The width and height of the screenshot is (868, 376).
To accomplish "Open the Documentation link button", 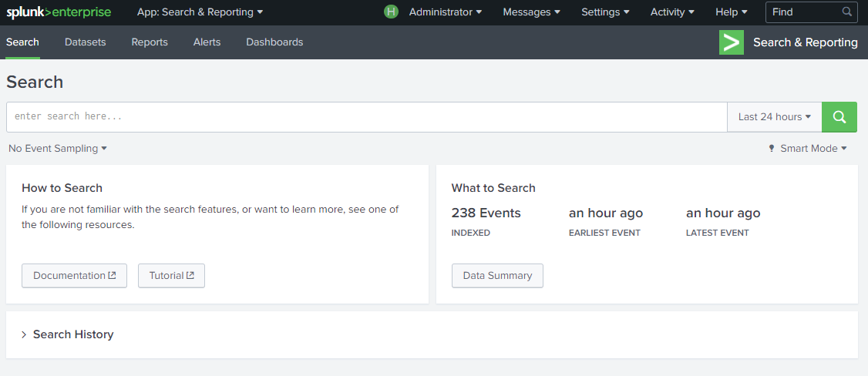I will (x=74, y=275).
